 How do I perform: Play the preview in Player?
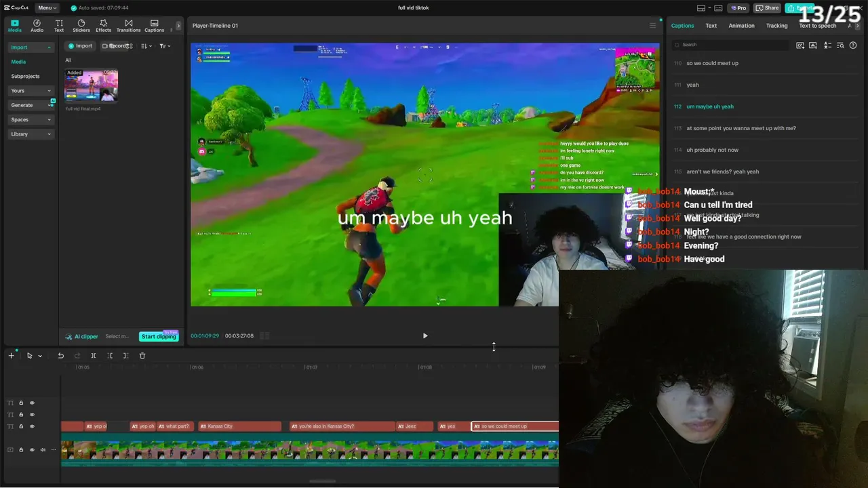coord(425,335)
